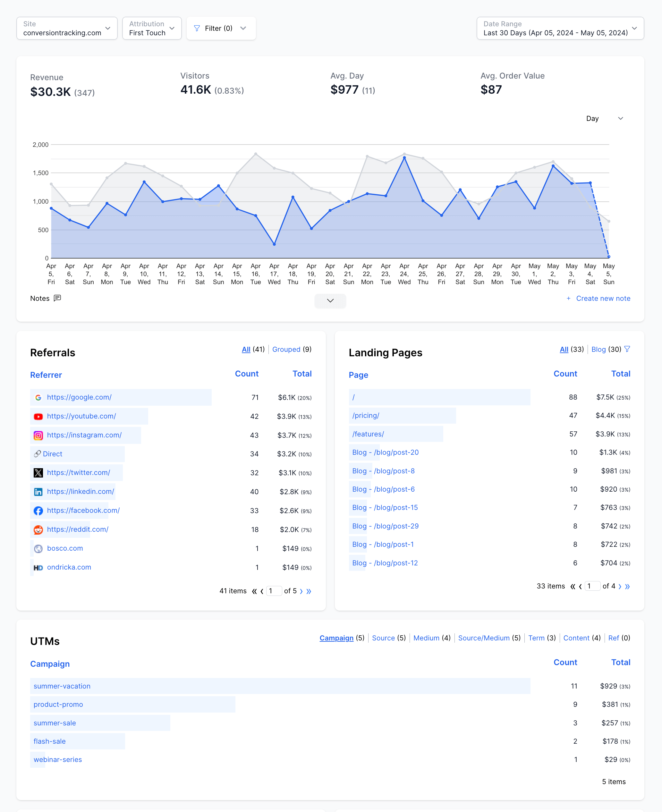The height and width of the screenshot is (812, 662).
Task: Click the Instagram referrer icon
Action: pyautogui.click(x=38, y=435)
